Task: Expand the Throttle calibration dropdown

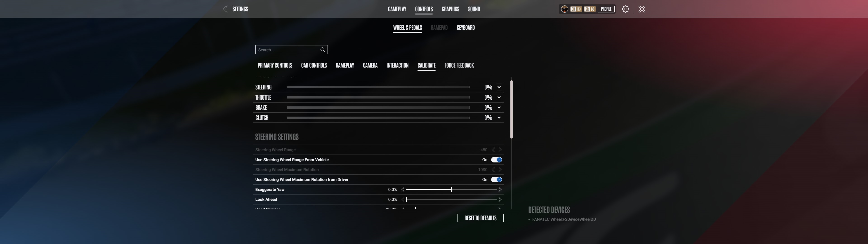Action: (499, 97)
